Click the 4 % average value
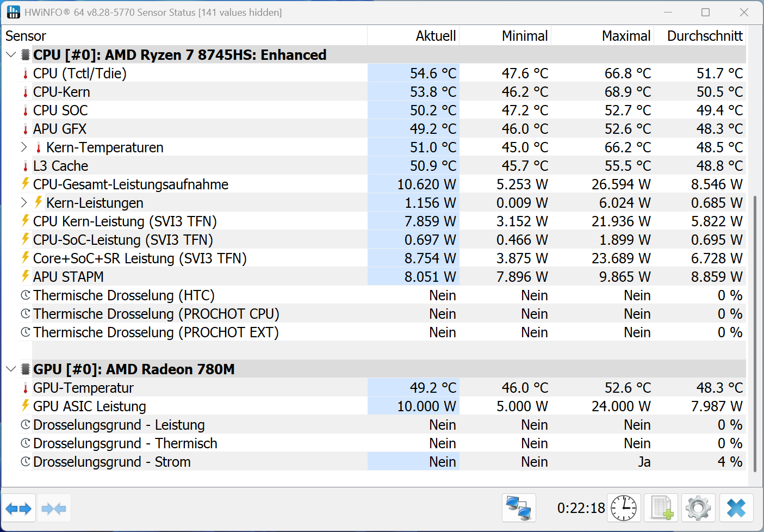This screenshot has width=764, height=532. click(x=730, y=462)
